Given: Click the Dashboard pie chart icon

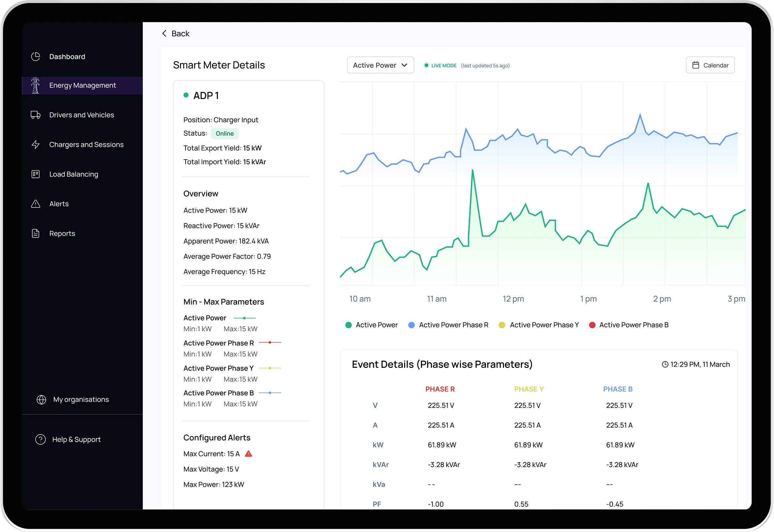Looking at the screenshot, I should click(36, 57).
